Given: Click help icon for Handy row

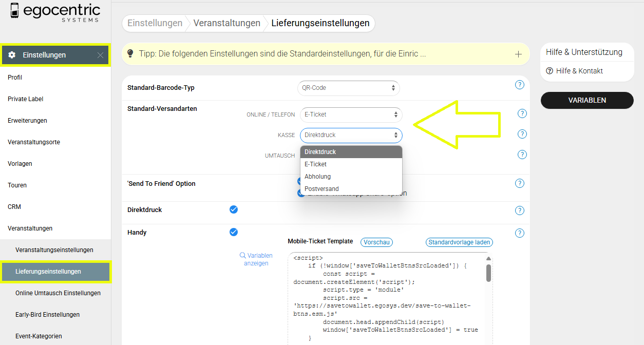Looking at the screenshot, I should 519,233.
